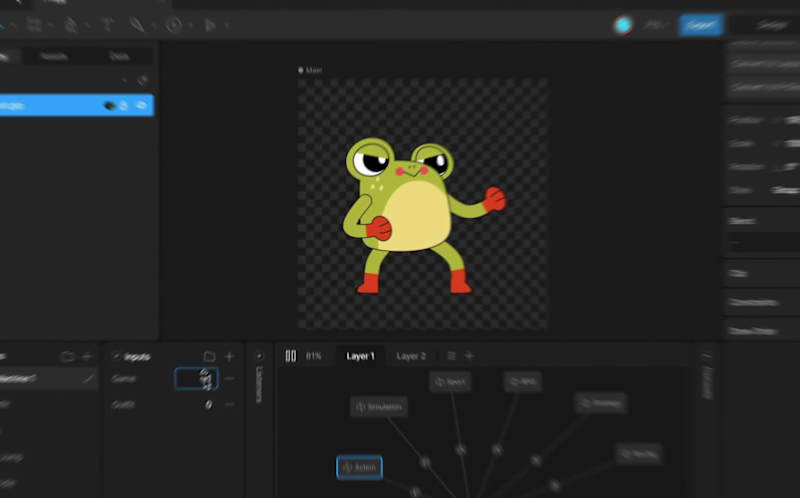Pause state machine playback
This screenshot has width=800, height=498.
(x=290, y=356)
